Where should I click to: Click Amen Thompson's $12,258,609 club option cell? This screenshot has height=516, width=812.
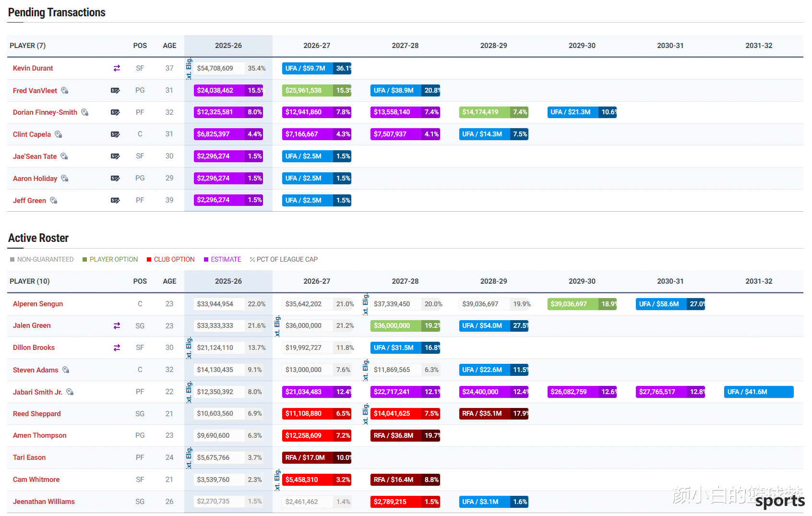tap(317, 435)
